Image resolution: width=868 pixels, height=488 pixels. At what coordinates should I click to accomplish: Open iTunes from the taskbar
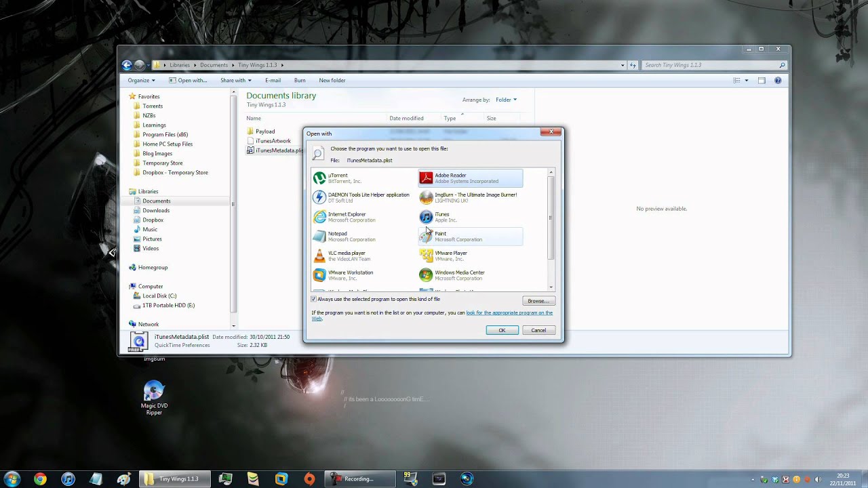click(68, 479)
